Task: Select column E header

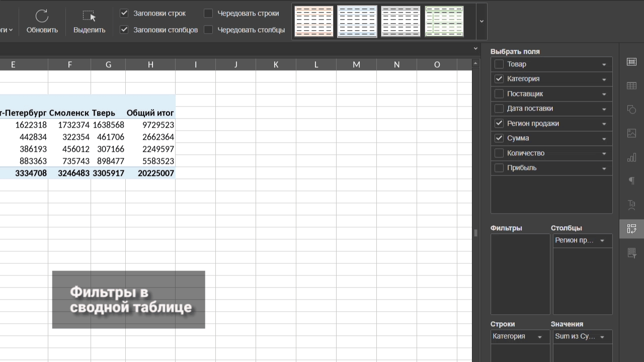Action: [x=13, y=64]
